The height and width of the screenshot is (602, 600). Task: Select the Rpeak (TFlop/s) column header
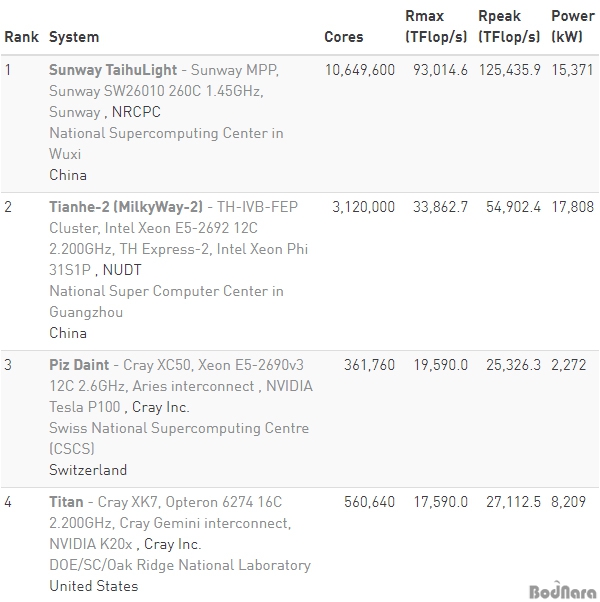coord(509,26)
